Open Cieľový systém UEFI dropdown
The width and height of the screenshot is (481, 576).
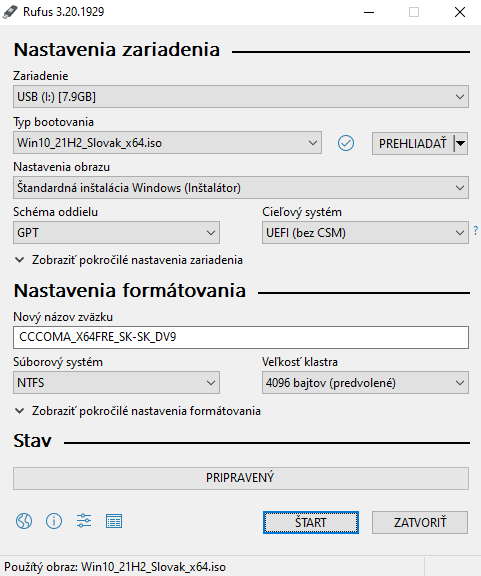point(365,233)
